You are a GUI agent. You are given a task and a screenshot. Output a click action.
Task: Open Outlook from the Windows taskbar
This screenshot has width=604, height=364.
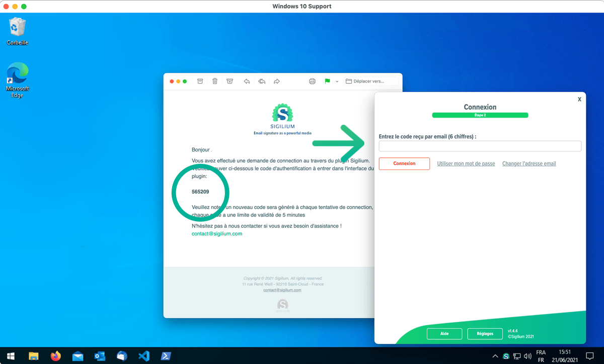pyautogui.click(x=100, y=356)
